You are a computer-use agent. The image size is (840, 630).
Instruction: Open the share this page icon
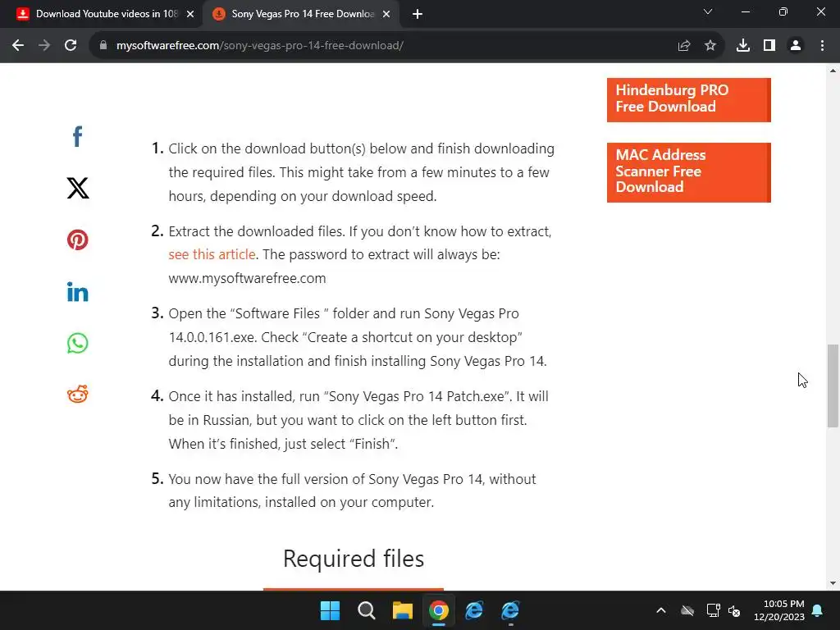684,46
